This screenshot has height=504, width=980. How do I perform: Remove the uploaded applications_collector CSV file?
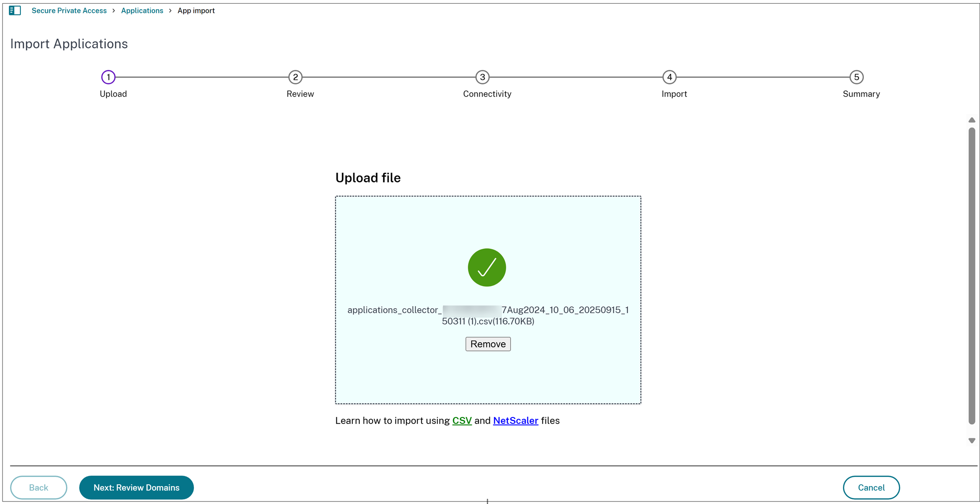488,344
